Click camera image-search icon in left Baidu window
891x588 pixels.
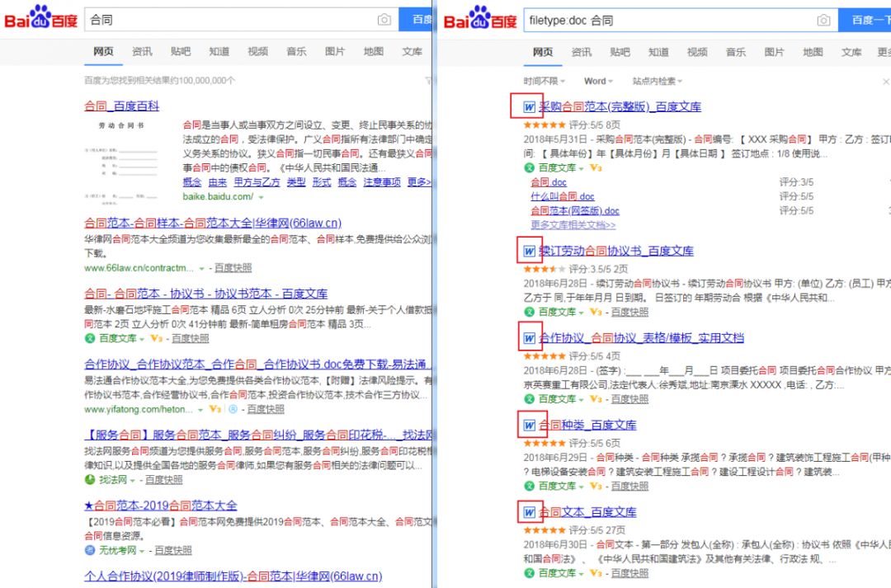pos(384,20)
